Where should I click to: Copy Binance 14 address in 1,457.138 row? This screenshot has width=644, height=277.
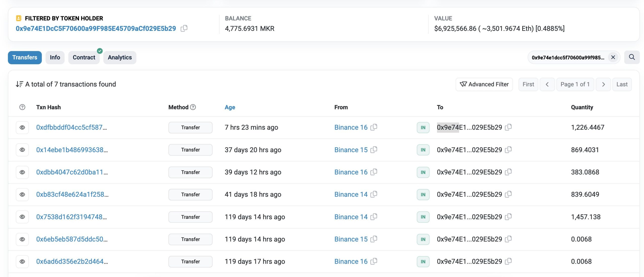tap(374, 217)
